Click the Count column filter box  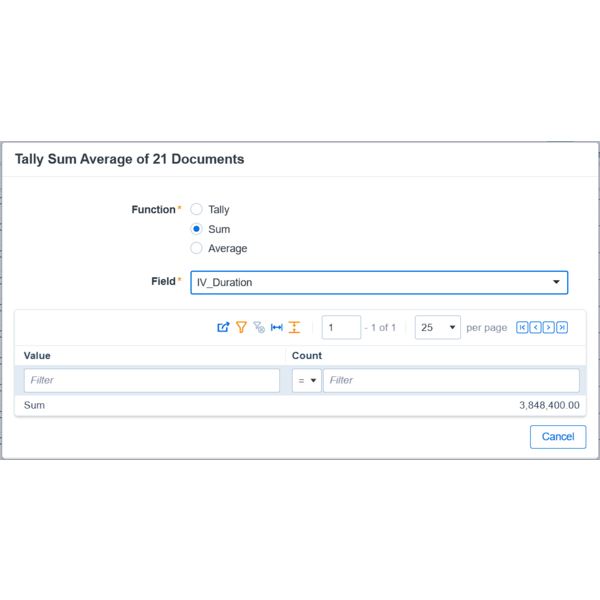[x=450, y=381]
